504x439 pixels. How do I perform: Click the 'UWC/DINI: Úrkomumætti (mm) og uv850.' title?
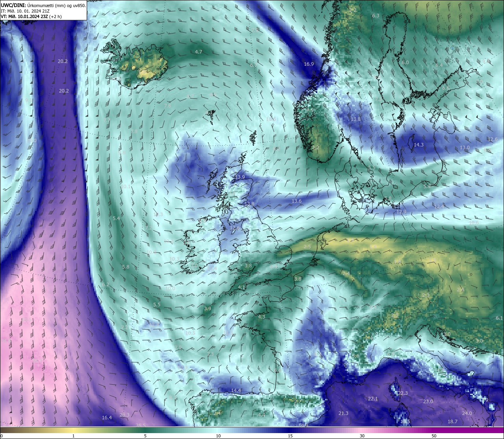43,5
